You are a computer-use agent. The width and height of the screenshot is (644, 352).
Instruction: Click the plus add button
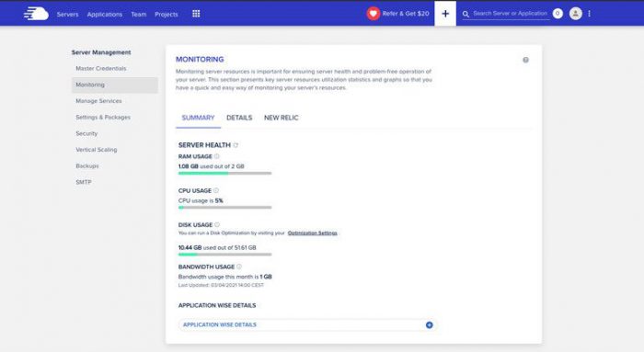(x=445, y=14)
